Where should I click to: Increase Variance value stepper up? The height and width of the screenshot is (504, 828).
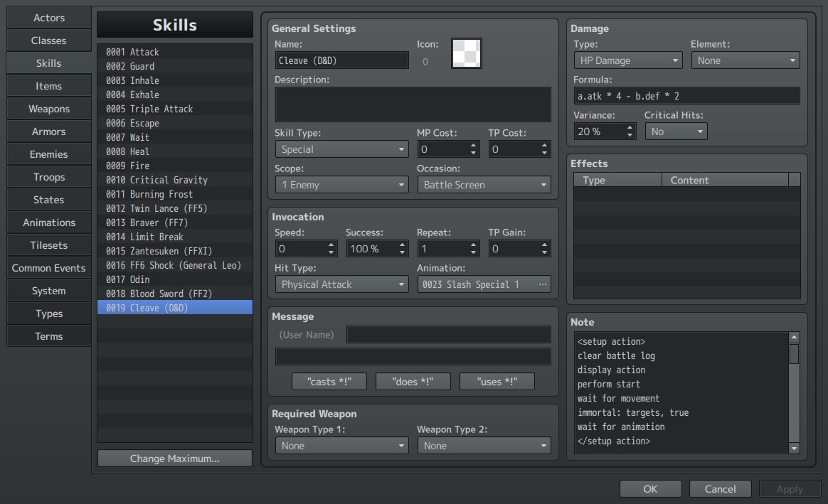(630, 127)
